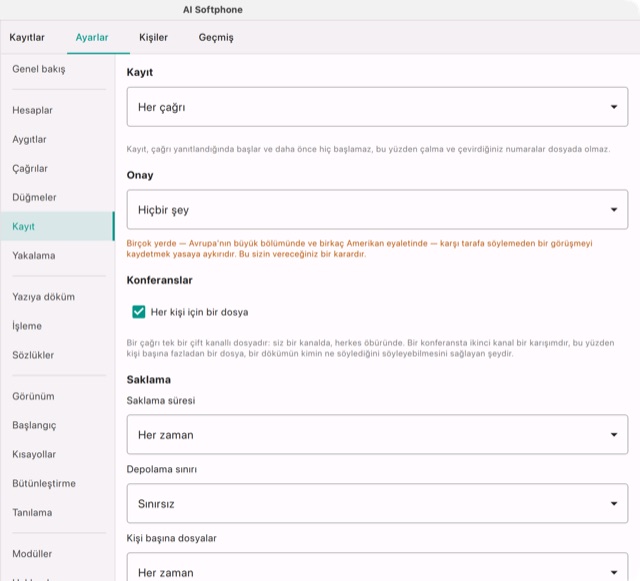The height and width of the screenshot is (581, 640).
Task: Open the Yakalama section
Action: (57, 256)
